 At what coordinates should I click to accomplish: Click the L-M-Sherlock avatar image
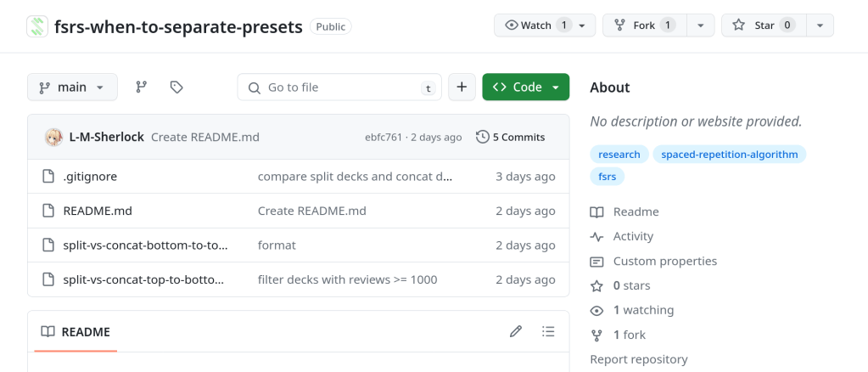coord(53,137)
